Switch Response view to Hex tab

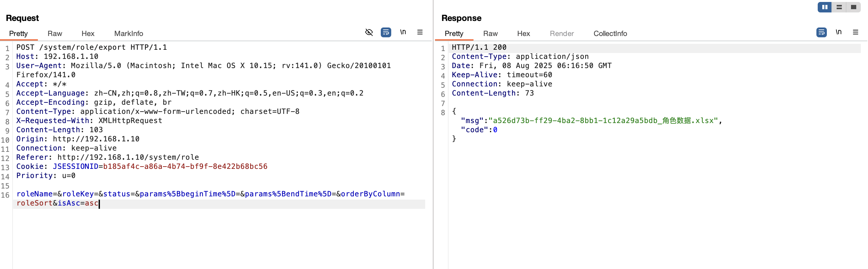(x=523, y=33)
